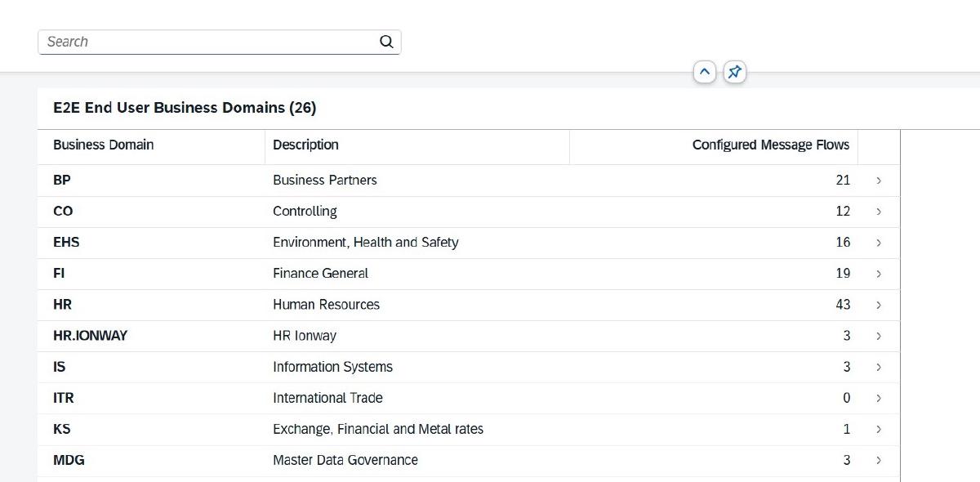Screen dimensions: 980x482
Task: Sort by the Business Domain column header
Action: (104, 145)
